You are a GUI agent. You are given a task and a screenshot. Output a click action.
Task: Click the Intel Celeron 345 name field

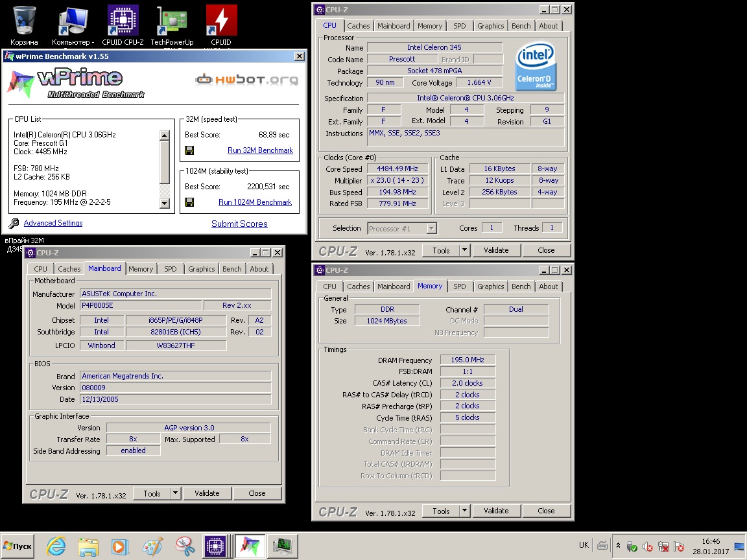click(434, 47)
